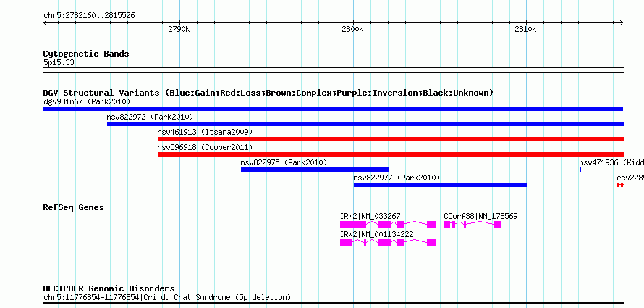Click the Cri du Chat Syndrome black bar
The height and width of the screenshot is (308, 644).
pyautogui.click(x=333, y=304)
